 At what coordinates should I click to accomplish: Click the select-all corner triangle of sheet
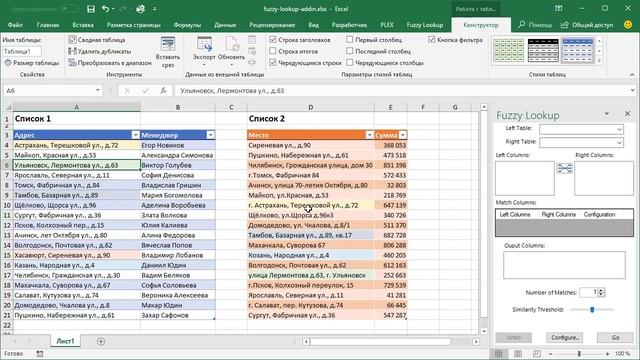point(8,107)
